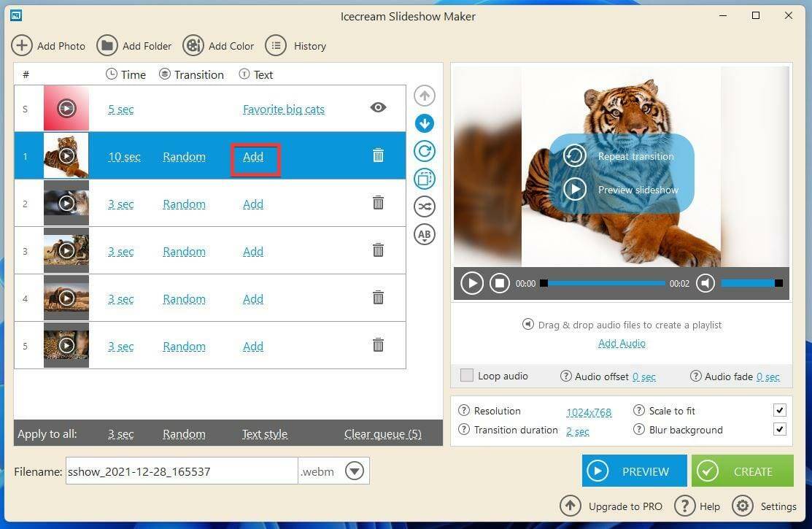
Task: Click the Resolution help question icon
Action: click(464, 410)
